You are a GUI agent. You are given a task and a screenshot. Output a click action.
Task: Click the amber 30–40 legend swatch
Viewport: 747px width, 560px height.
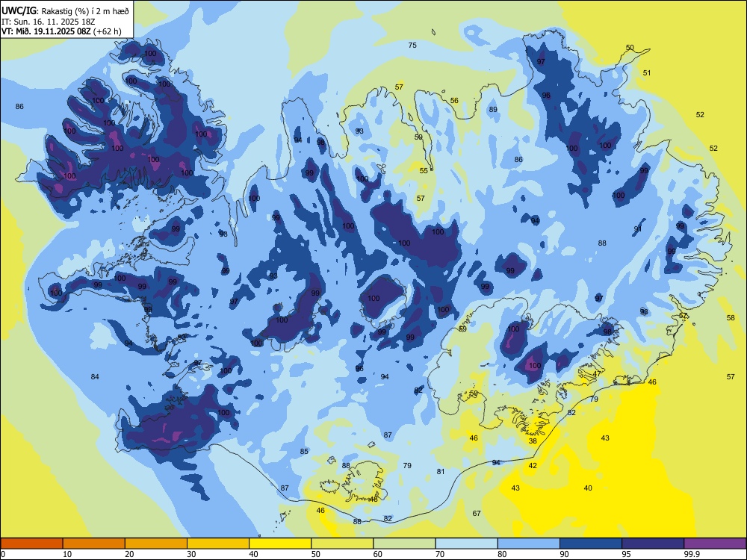click(218, 544)
